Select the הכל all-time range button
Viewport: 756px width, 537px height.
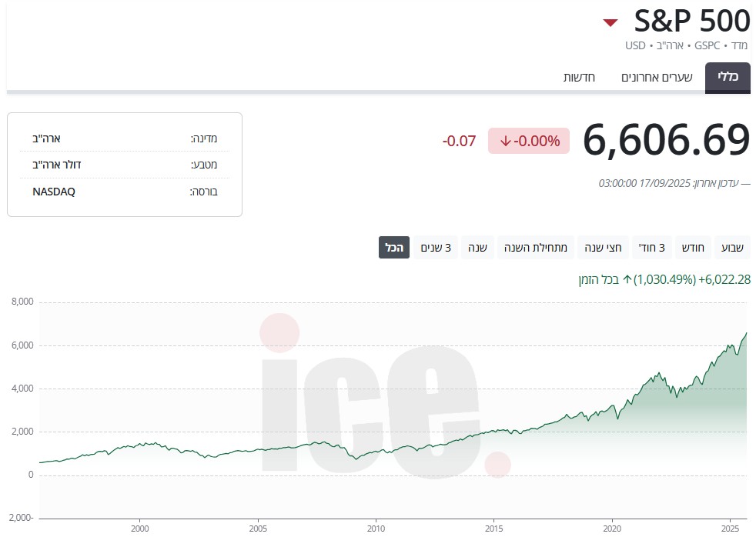[393, 248]
